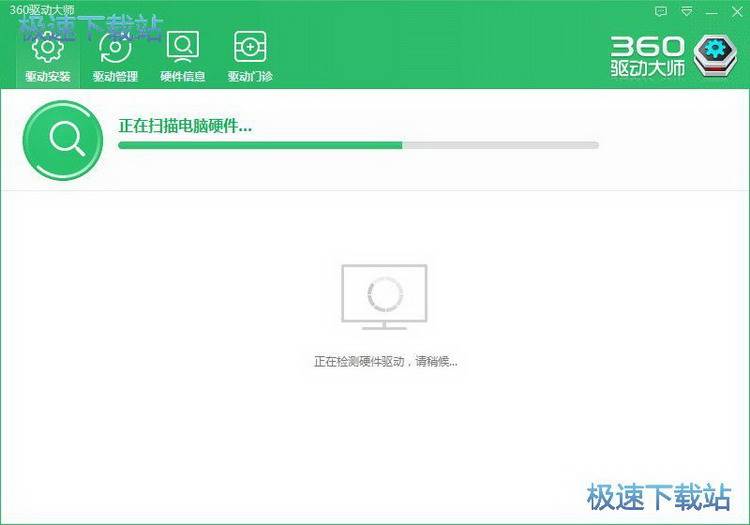Click the loading monitor icon
Viewport: 750px width, 525px height.
pos(385,297)
